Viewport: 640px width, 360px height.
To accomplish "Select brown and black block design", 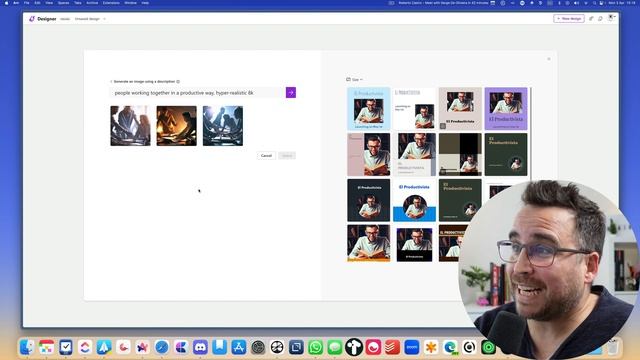I will click(x=460, y=154).
